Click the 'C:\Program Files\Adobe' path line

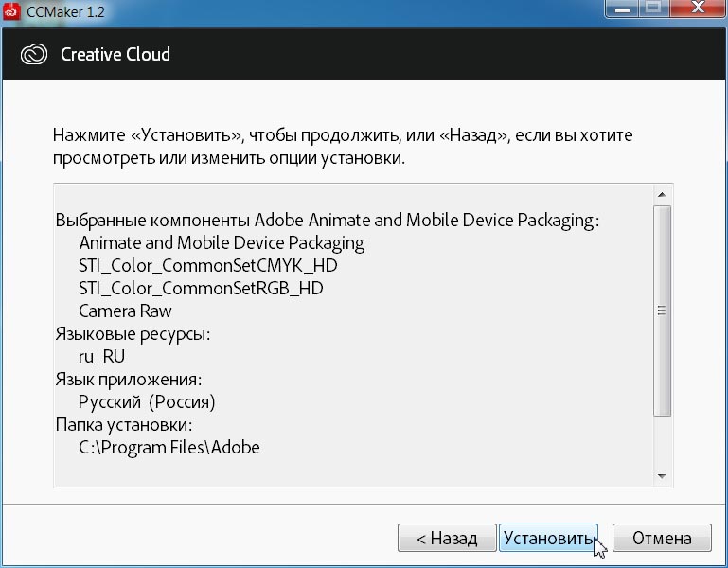point(169,447)
